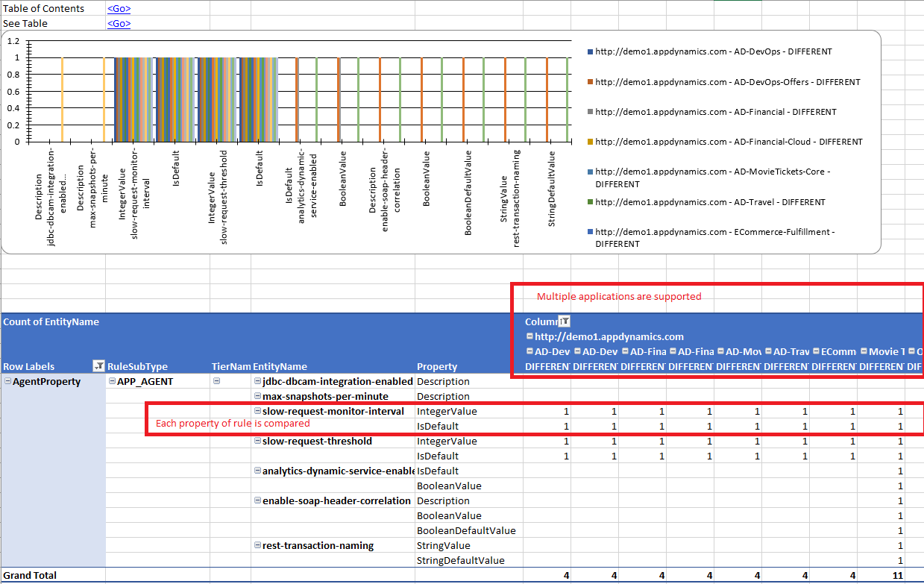Collapse the Movie T column group

click(864, 351)
